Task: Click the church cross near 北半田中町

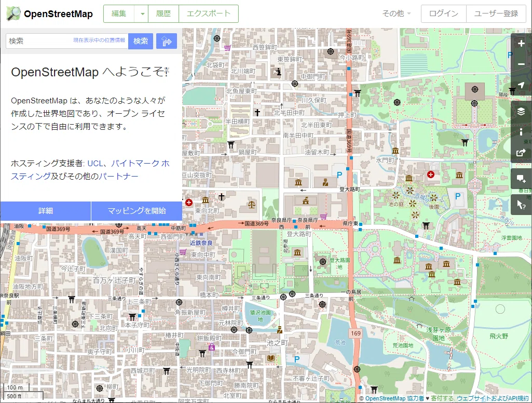Action: 257,112
